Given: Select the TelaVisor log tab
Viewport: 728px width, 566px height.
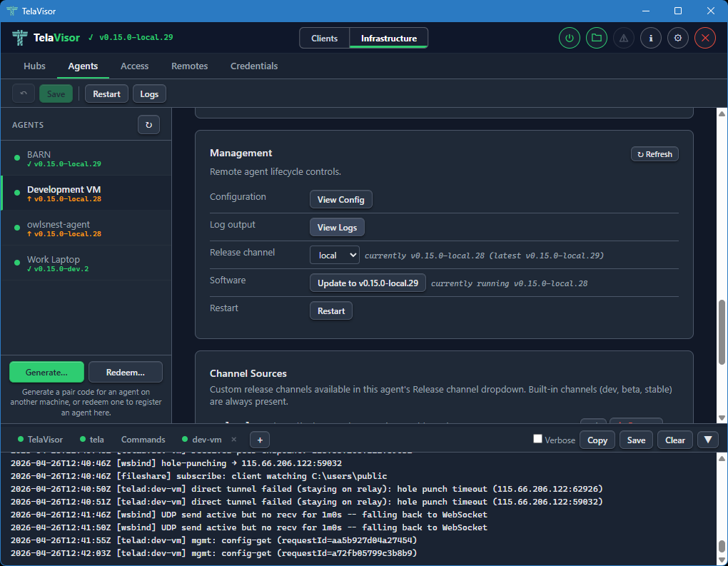Looking at the screenshot, I should pyautogui.click(x=41, y=439).
